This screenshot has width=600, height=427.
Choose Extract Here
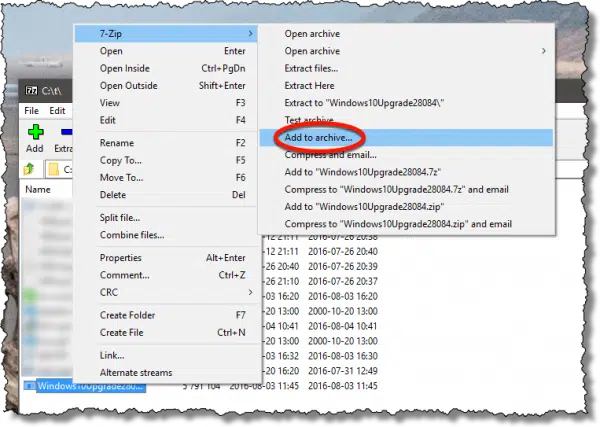pyautogui.click(x=406, y=86)
